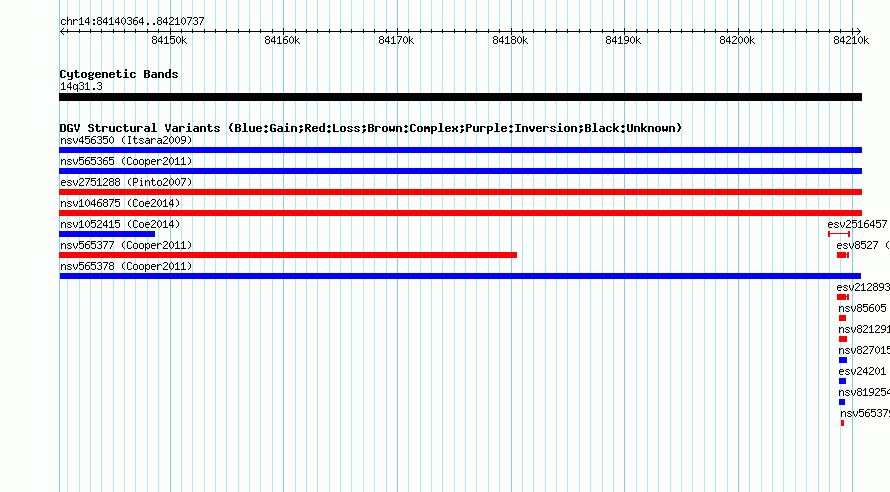Select the red loss bar under nsv1046875
890x492 pixels.
pyautogui.click(x=460, y=213)
